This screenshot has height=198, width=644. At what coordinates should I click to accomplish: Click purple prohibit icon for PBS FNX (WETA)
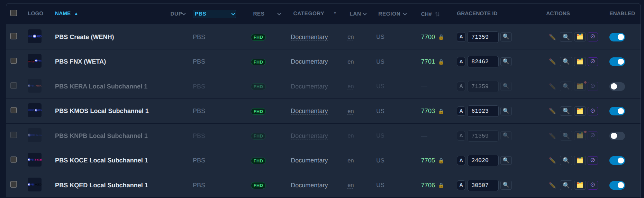click(593, 61)
